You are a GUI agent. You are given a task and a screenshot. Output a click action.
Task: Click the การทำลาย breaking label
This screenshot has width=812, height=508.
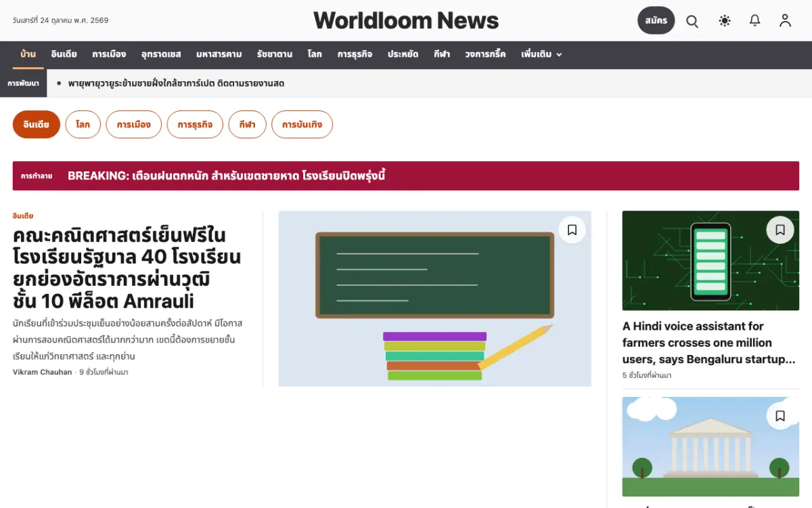pyautogui.click(x=37, y=176)
